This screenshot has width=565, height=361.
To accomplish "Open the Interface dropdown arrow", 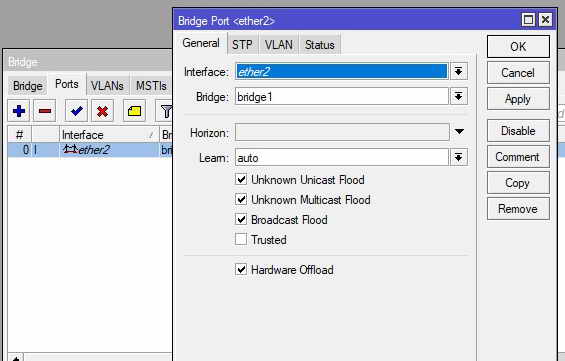I will tap(458, 71).
